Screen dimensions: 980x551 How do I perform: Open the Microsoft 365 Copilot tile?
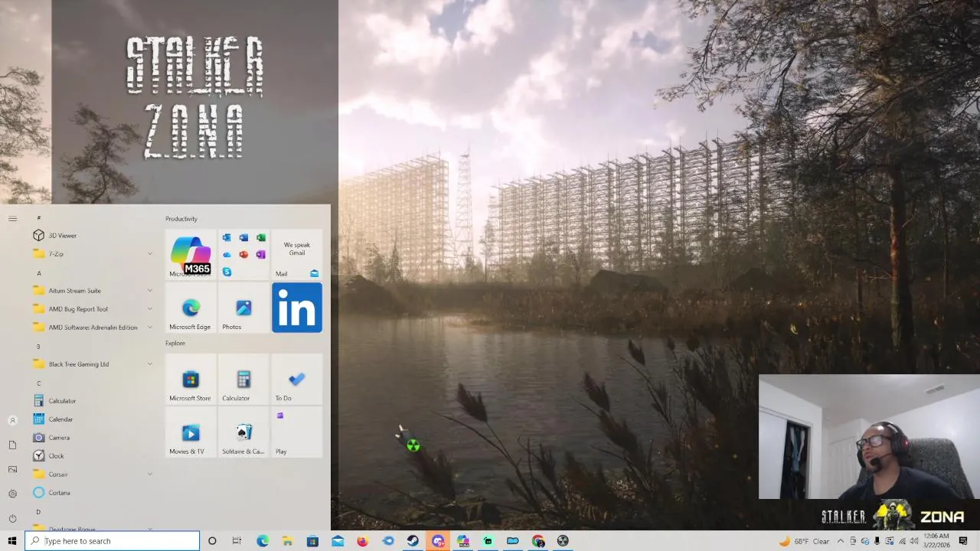pos(191,255)
